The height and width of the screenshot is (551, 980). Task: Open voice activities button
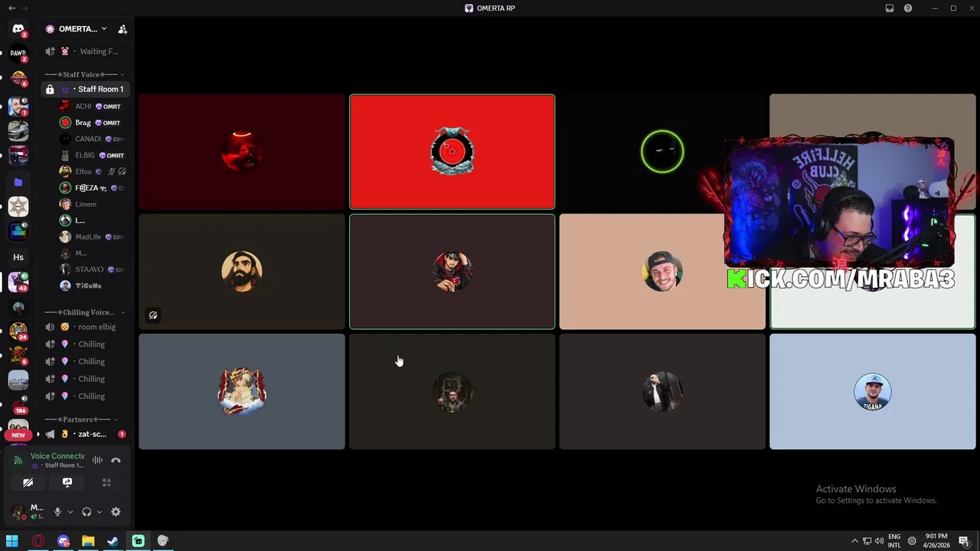click(x=106, y=483)
